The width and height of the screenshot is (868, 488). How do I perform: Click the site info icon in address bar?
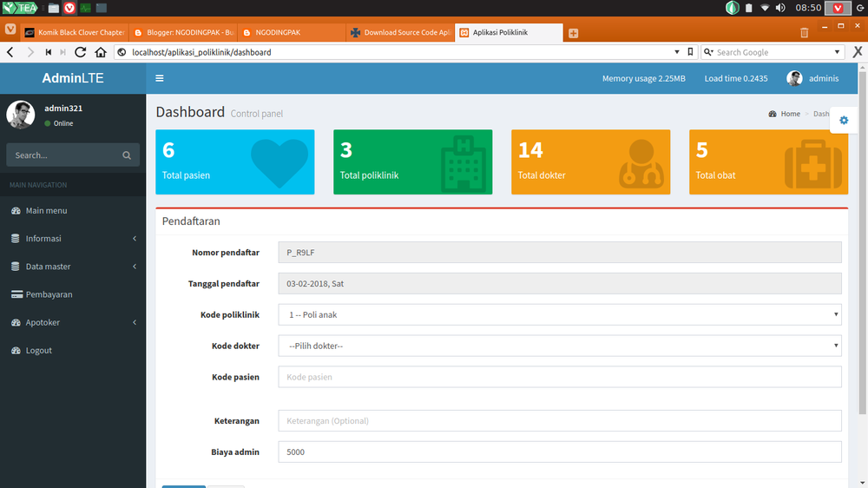click(x=122, y=52)
